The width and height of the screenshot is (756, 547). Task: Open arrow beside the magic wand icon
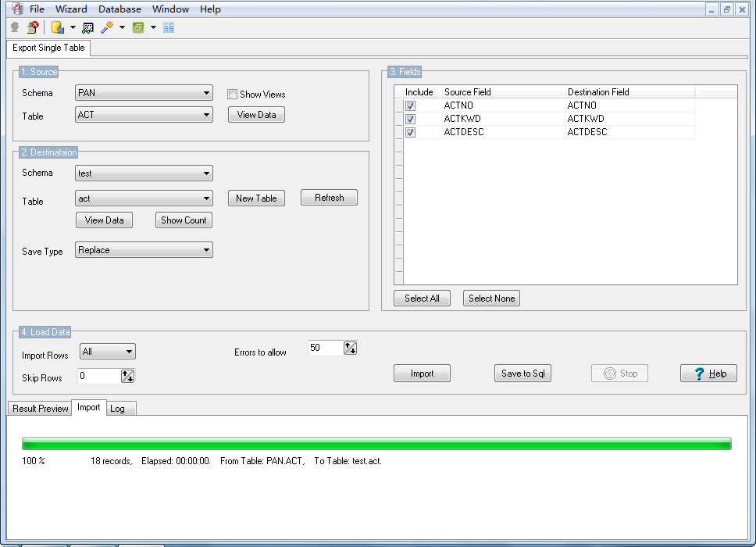coord(122,27)
